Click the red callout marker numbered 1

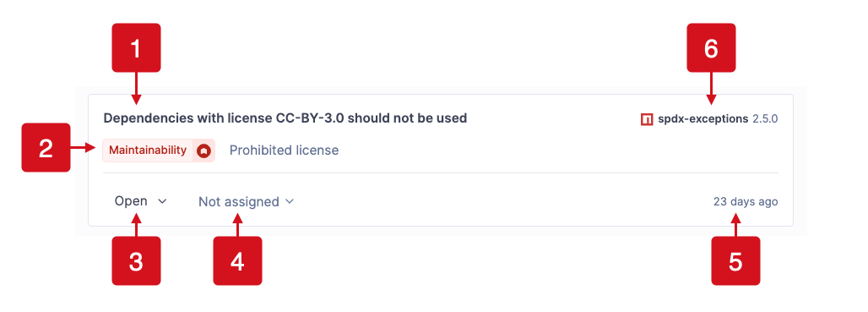(136, 47)
